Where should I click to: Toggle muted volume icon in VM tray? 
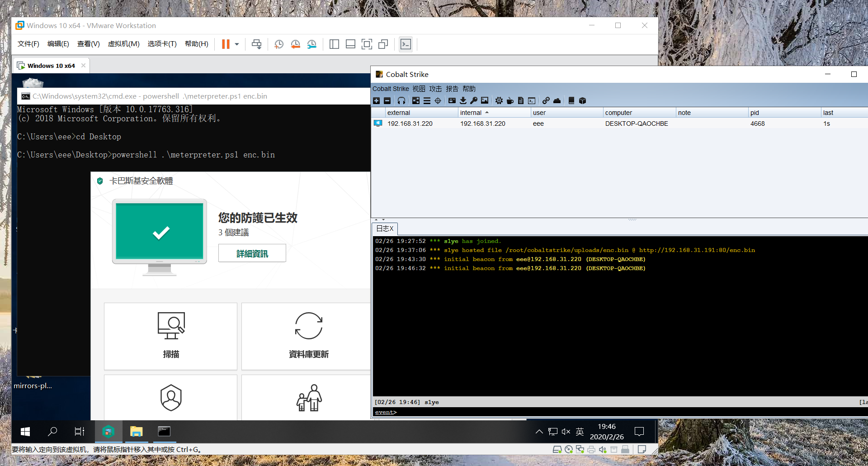click(x=566, y=432)
